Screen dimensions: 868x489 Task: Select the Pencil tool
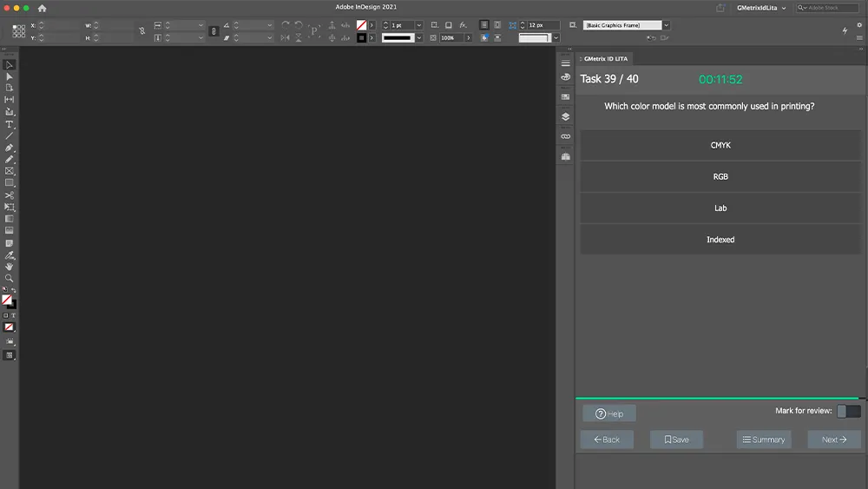[10, 160]
